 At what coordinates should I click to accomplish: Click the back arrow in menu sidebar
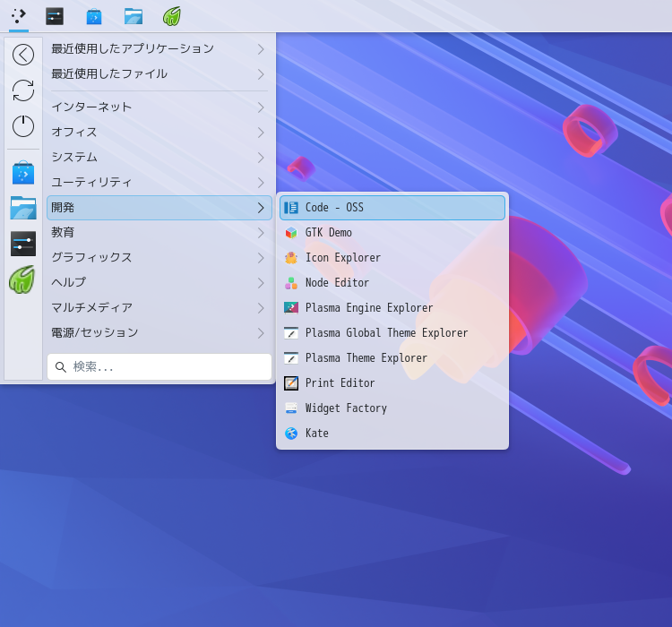(23, 55)
